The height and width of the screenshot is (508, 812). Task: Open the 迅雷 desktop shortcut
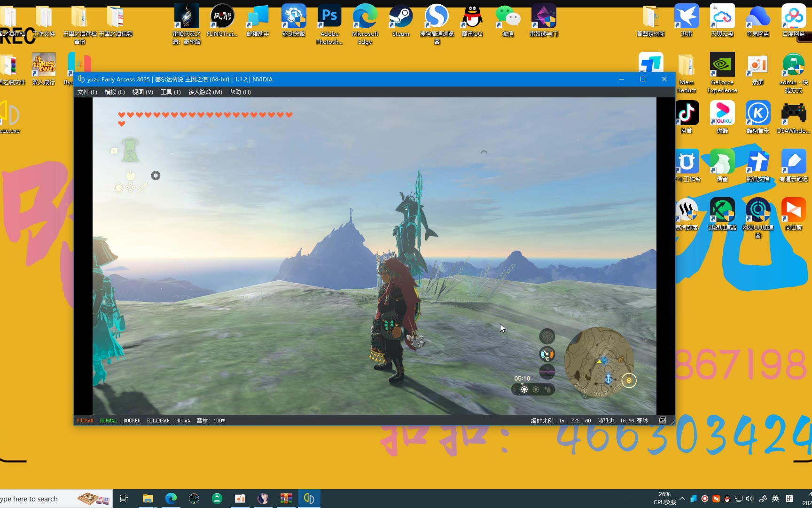[687, 20]
